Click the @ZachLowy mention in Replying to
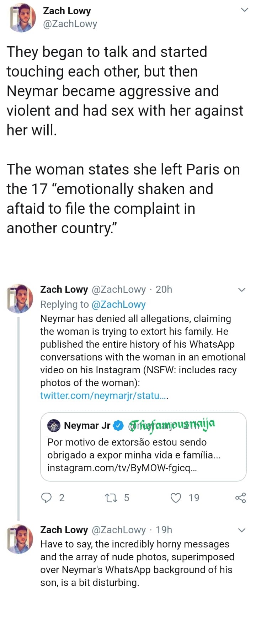256x644 pixels. [118, 304]
